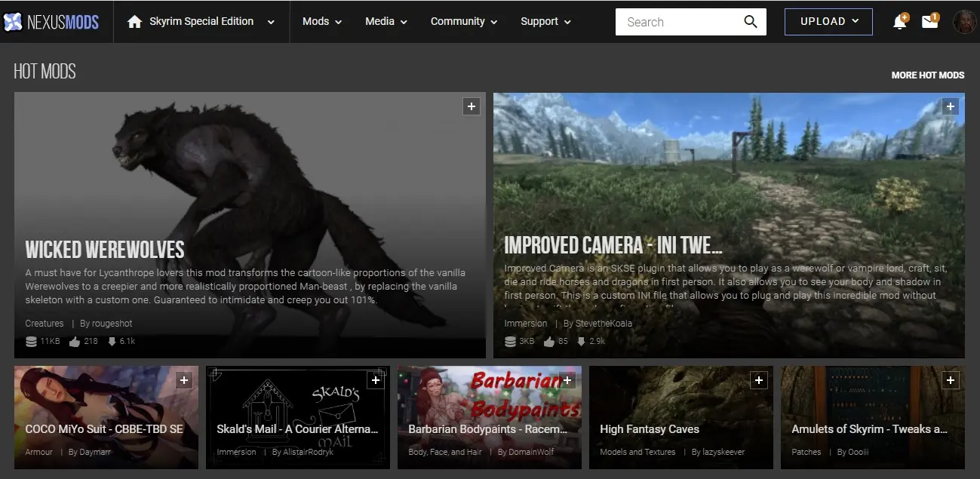The image size is (980, 479).
Task: Click the thumbs-up endorsements icon showing 85
Action: [x=548, y=342]
